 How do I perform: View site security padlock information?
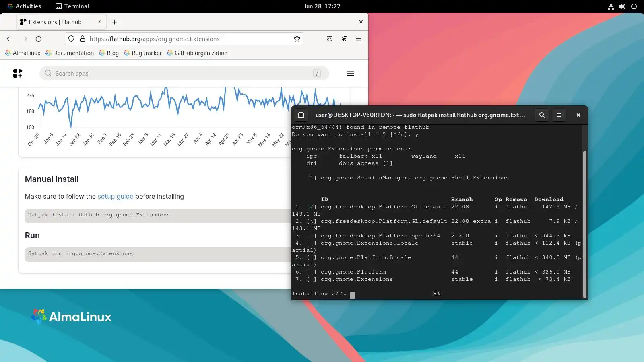tap(83, 39)
